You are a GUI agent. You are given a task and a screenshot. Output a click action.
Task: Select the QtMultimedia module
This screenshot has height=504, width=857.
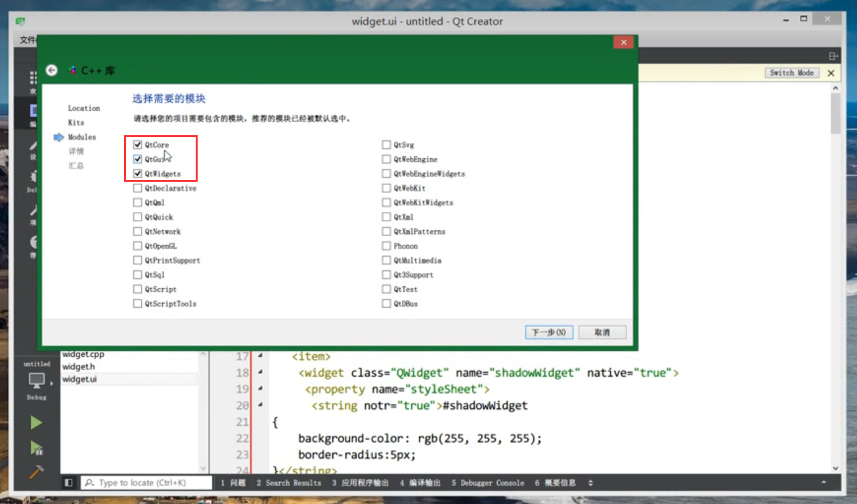pyautogui.click(x=387, y=261)
